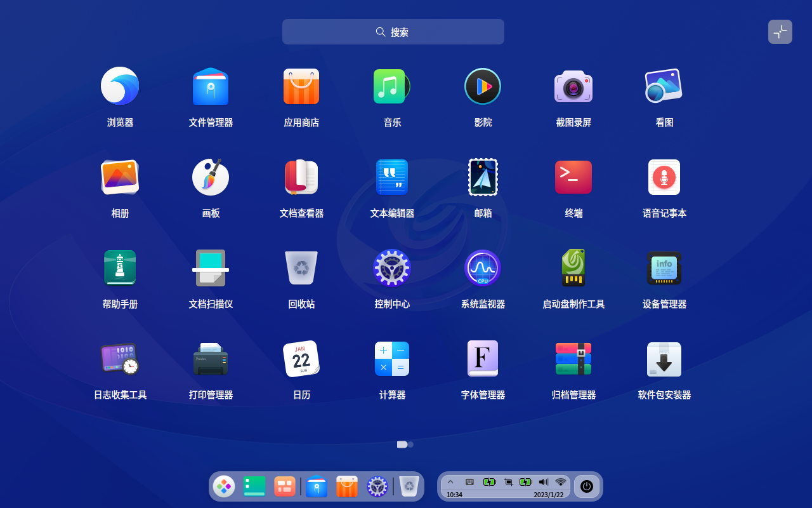Screen dimensions: 812x508
Task: Open the 日历 calendar showing January 22
Action: click(x=301, y=359)
